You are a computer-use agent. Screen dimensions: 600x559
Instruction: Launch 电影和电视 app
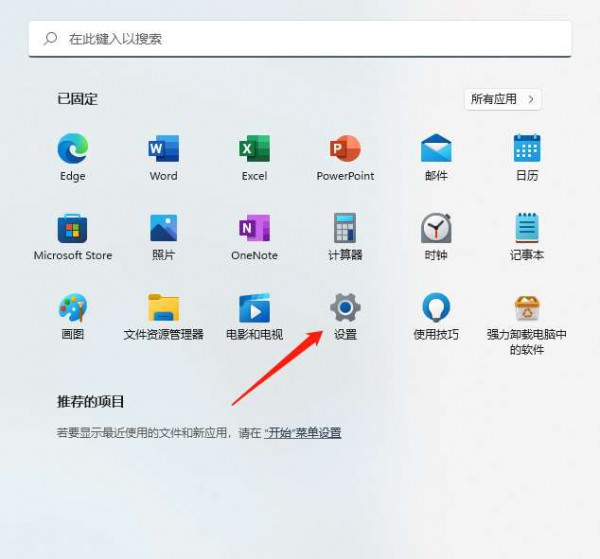point(254,308)
